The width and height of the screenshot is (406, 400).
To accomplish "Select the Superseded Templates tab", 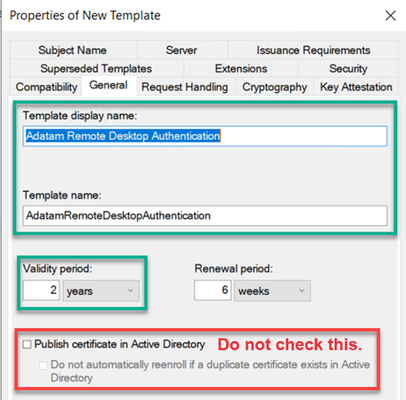I will tap(96, 68).
